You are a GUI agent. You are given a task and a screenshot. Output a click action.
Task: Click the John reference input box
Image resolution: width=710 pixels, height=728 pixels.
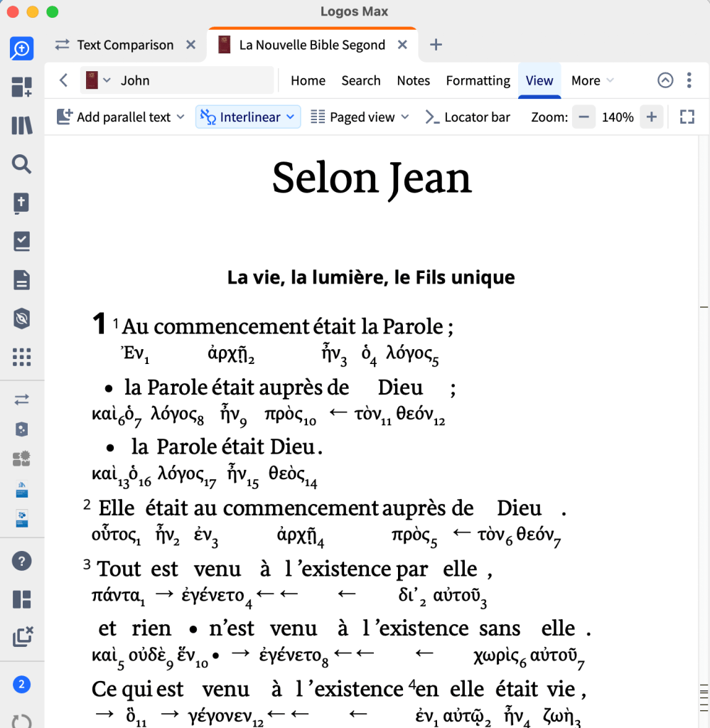pyautogui.click(x=192, y=80)
